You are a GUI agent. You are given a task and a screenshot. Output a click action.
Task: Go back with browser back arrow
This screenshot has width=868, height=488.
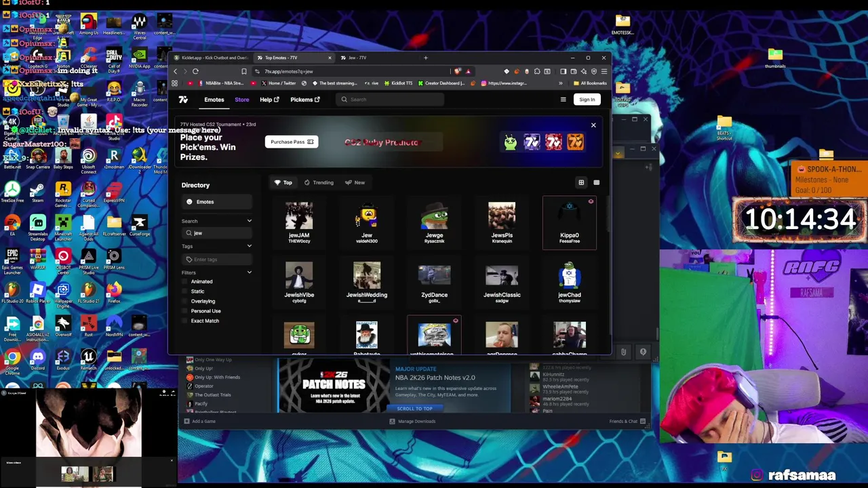pos(176,71)
